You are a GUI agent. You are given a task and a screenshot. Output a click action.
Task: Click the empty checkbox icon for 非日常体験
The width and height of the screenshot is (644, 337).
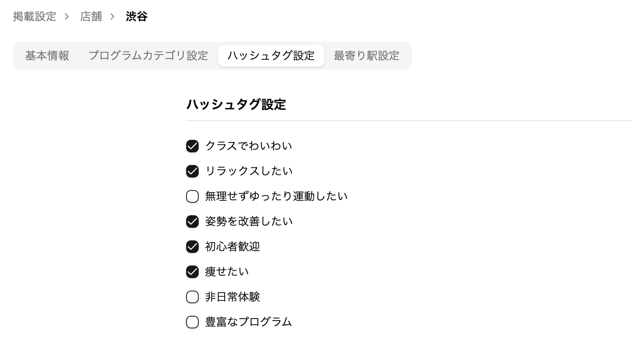[x=192, y=297]
